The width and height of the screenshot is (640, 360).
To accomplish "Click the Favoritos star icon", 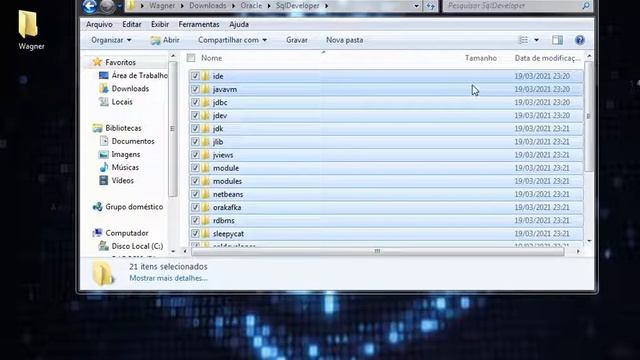I will tap(97, 62).
